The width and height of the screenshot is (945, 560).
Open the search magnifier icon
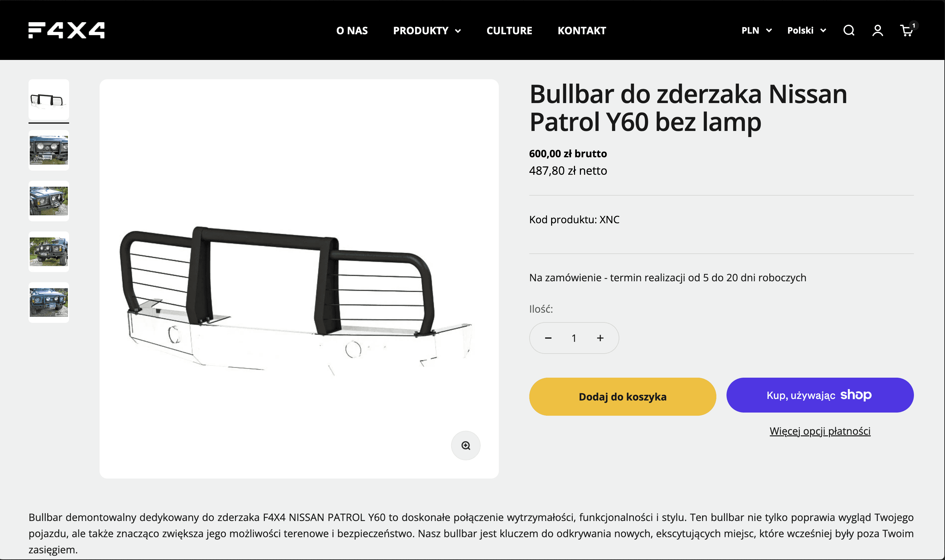pos(849,30)
